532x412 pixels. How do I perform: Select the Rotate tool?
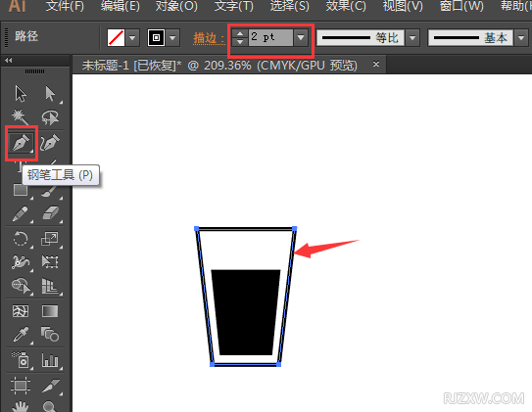[x=21, y=239]
